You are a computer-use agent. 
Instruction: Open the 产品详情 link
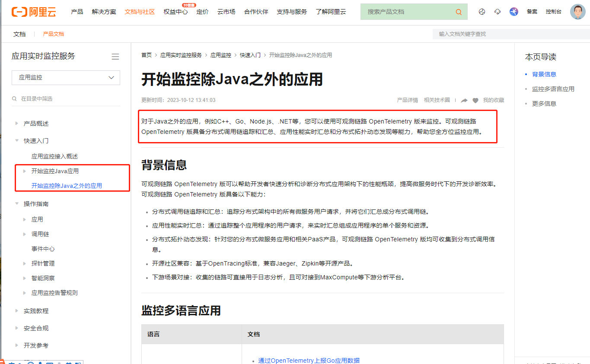(408, 100)
